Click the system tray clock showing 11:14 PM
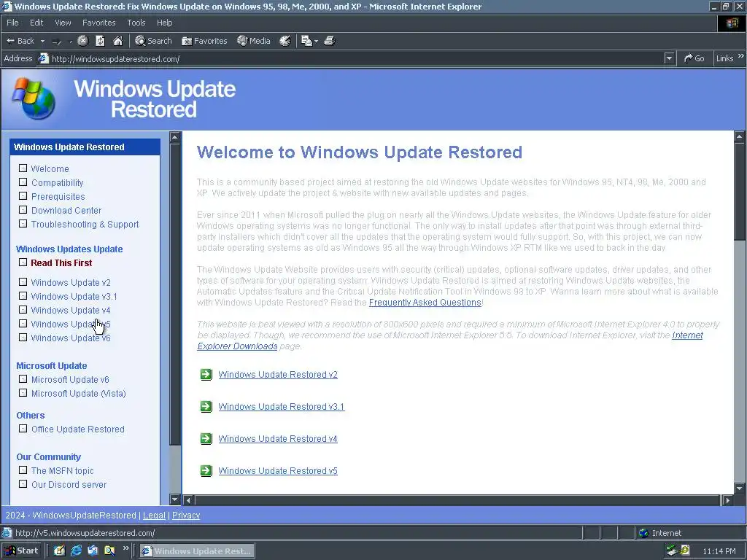The image size is (747, 560). (719, 551)
